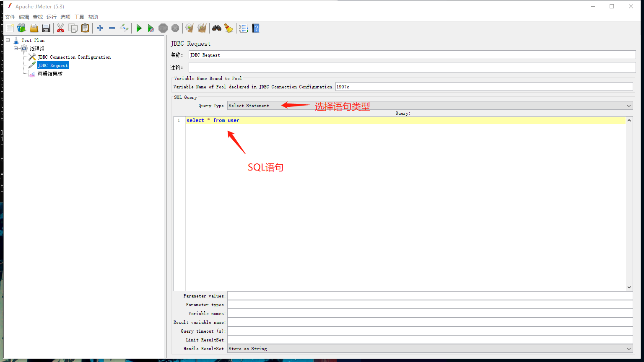The width and height of the screenshot is (644, 362).
Task: Click the Limit ResultSet field
Action: pyautogui.click(x=430, y=340)
